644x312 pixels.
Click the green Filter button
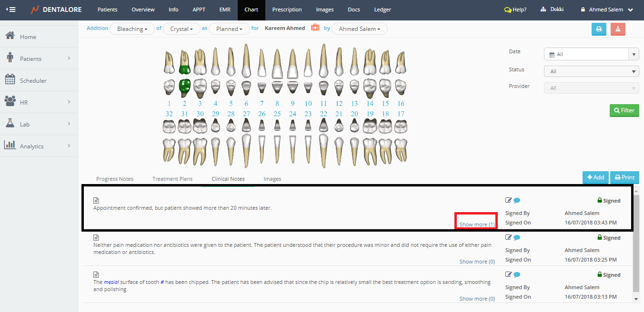coord(624,110)
